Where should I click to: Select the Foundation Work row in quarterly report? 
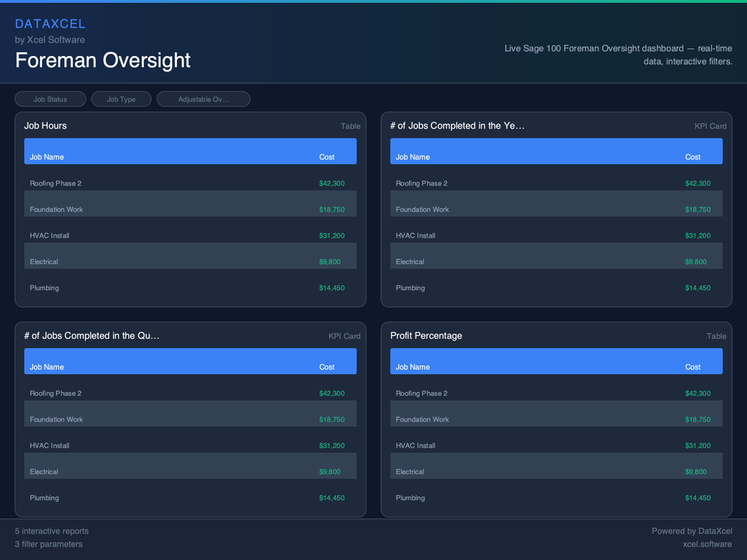click(190, 419)
